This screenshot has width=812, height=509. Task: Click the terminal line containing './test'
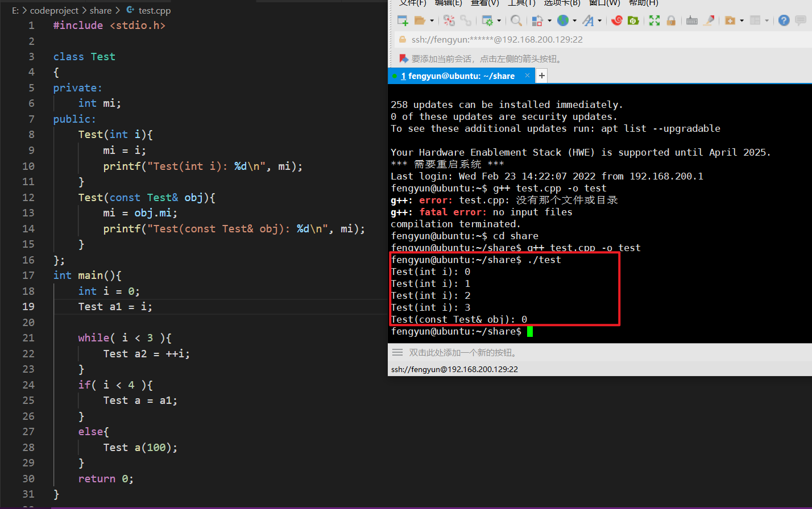point(476,260)
